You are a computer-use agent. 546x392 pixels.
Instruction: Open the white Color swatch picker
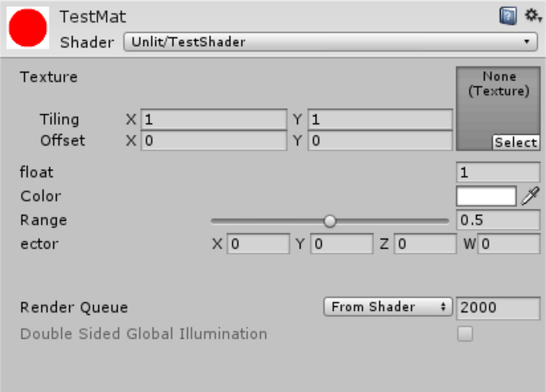(486, 196)
